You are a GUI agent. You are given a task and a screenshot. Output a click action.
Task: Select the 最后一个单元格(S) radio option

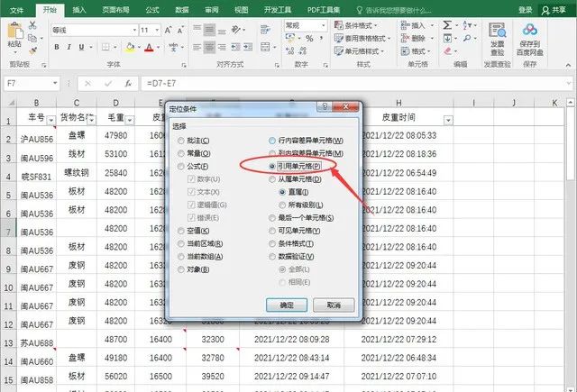272,218
